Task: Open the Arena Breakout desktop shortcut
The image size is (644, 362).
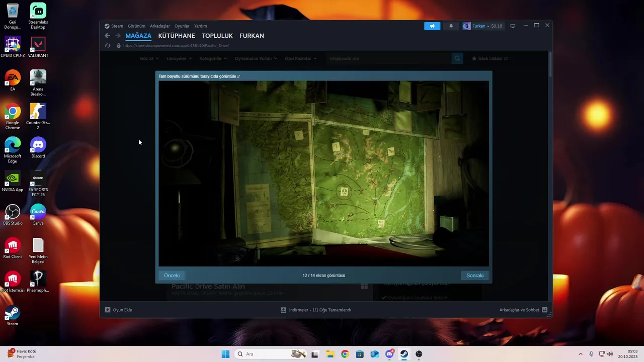Action: [x=38, y=83]
